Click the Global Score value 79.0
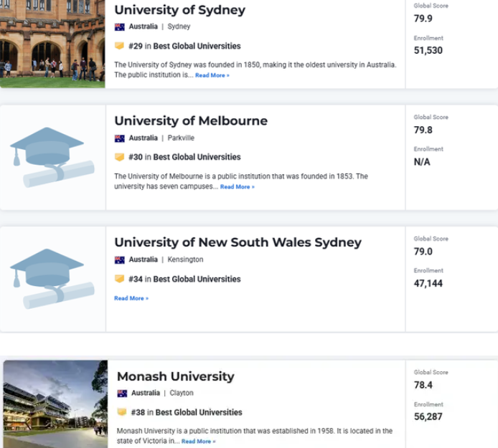 click(x=423, y=252)
